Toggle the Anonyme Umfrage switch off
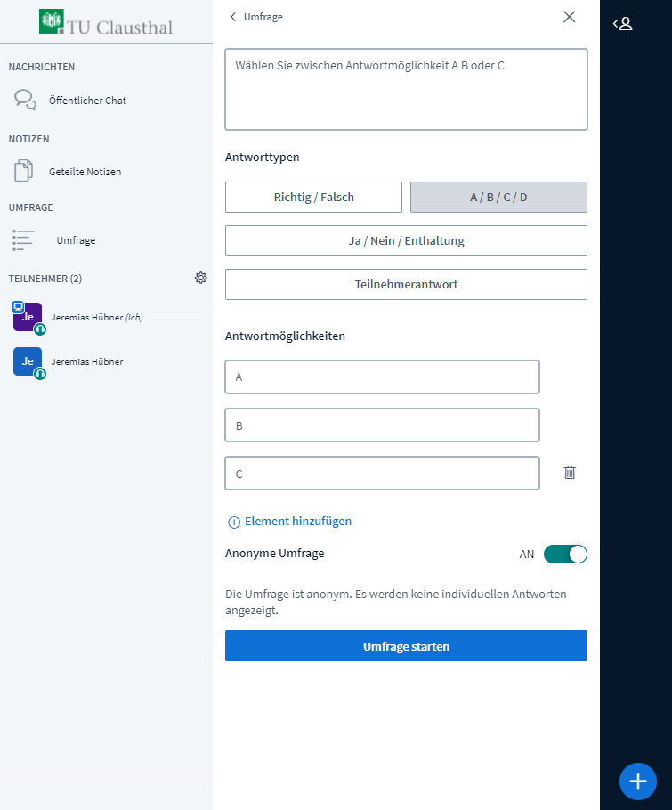Screen dimensions: 672x810 coord(565,554)
